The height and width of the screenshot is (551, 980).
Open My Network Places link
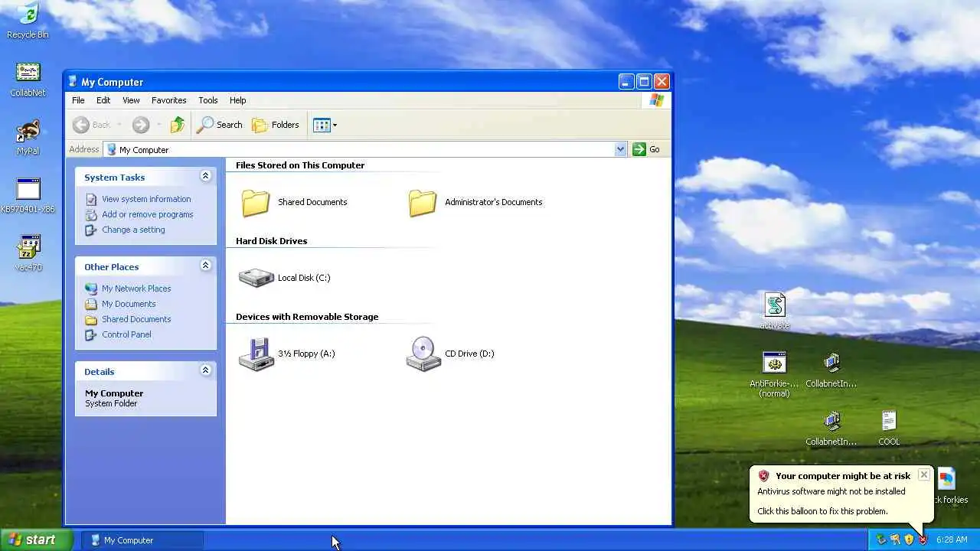[136, 289]
